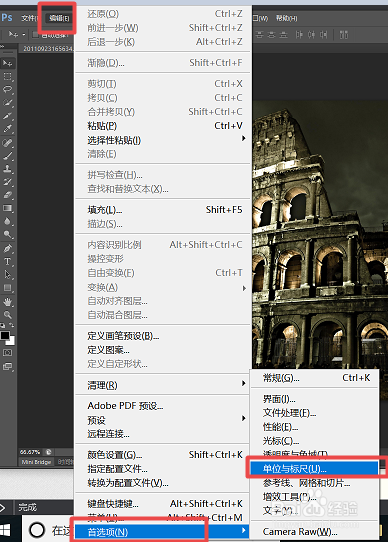This screenshot has width=388, height=542.
Task: Choose 填充(L)... from the Edit menu
Action: [163, 210]
